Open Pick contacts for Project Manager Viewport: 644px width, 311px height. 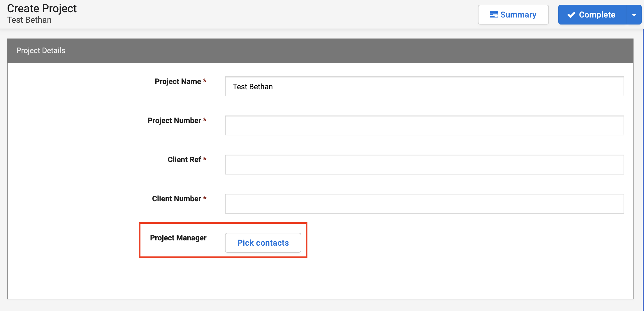[263, 243]
